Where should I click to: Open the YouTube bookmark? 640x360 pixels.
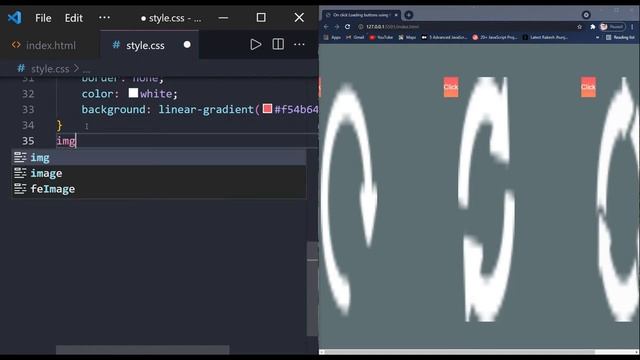pyautogui.click(x=381, y=37)
